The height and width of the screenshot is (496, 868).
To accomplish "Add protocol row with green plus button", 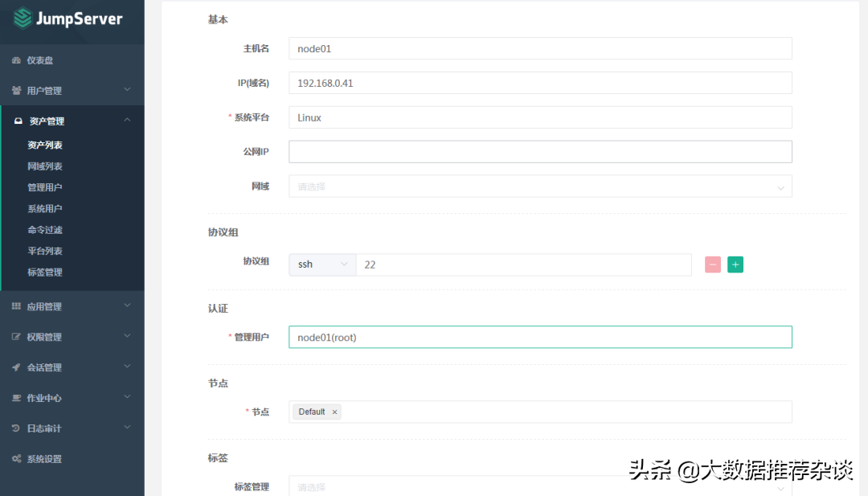I will click(x=735, y=264).
